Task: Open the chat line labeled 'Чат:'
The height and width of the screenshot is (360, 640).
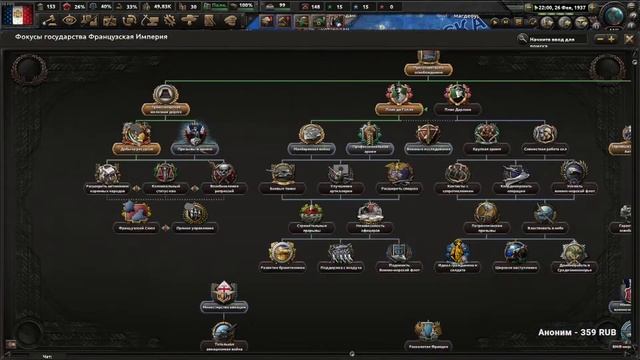Action: (x=47, y=357)
